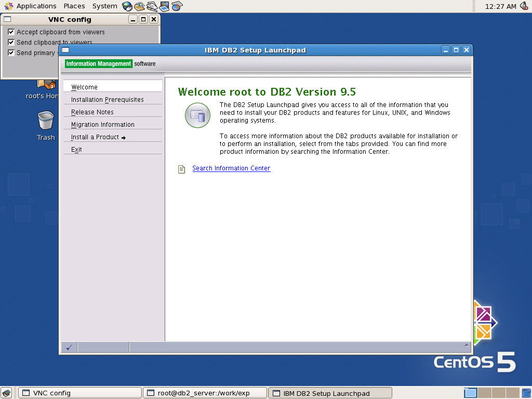Select the Welcome tab in launchpad sidebar
Image resolution: width=532 pixels, height=399 pixels.
pyautogui.click(x=113, y=86)
